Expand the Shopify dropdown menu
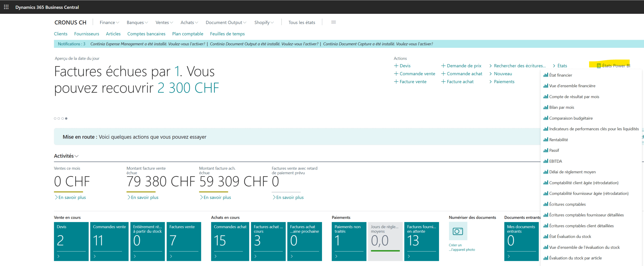Viewport: 644px width, 266px height. tap(264, 22)
